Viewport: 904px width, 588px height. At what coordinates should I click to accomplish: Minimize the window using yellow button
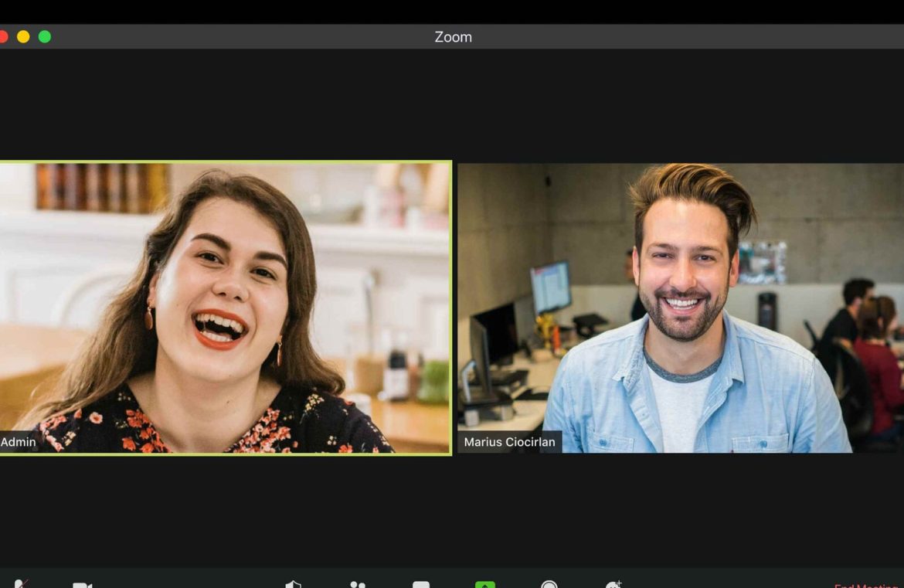coord(23,36)
